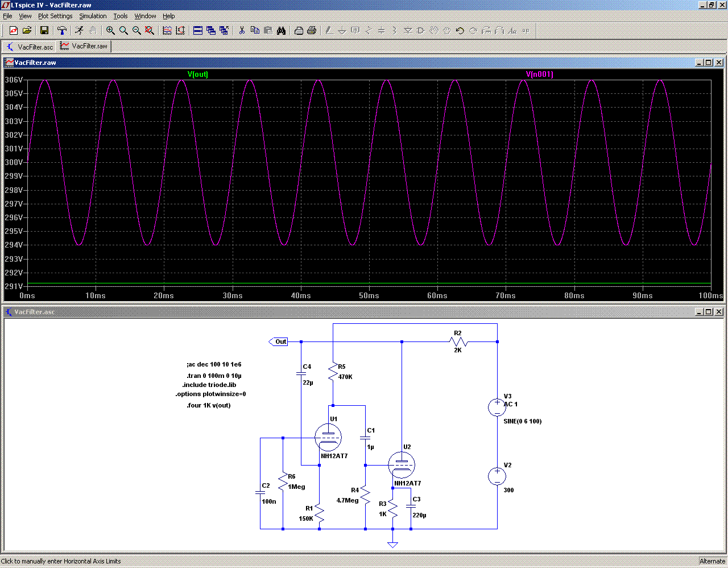Image resolution: width=728 pixels, height=568 pixels.
Task: Click the V(n001) trace label
Action: [539, 75]
